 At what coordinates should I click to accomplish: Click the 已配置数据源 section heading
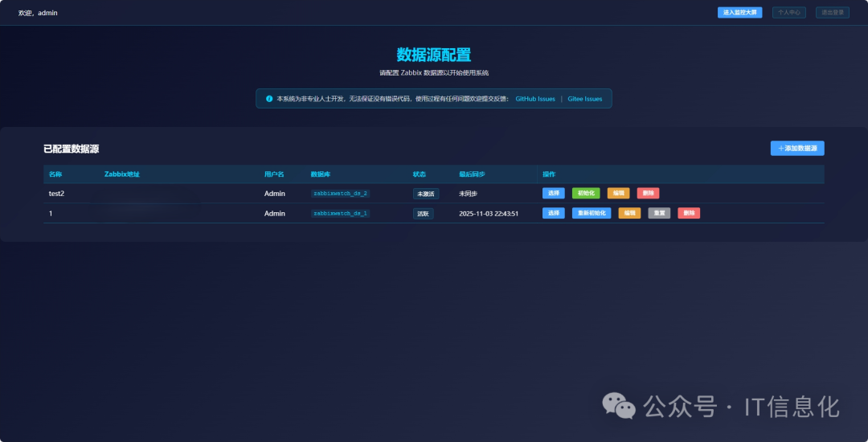72,149
